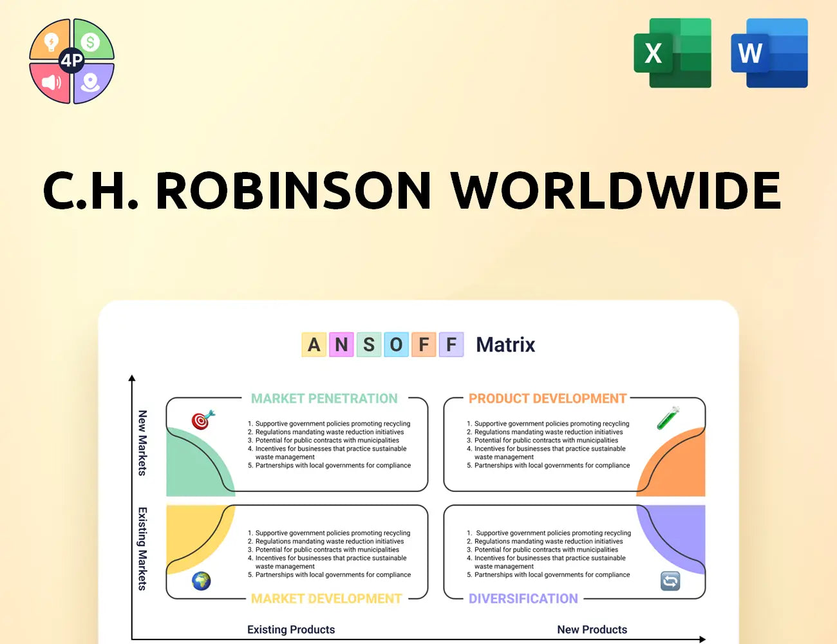Select item 5 Partnerships in Diversification
Screen dimensions: 837x644
click(x=549, y=574)
